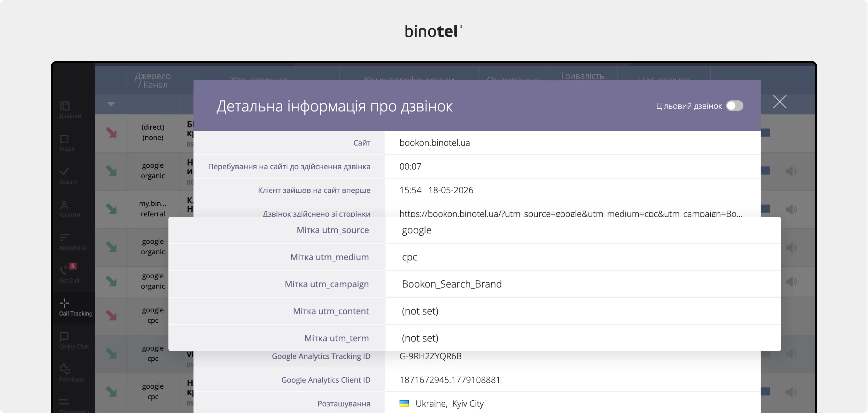Click the (direct) (none) source cell

click(x=153, y=132)
